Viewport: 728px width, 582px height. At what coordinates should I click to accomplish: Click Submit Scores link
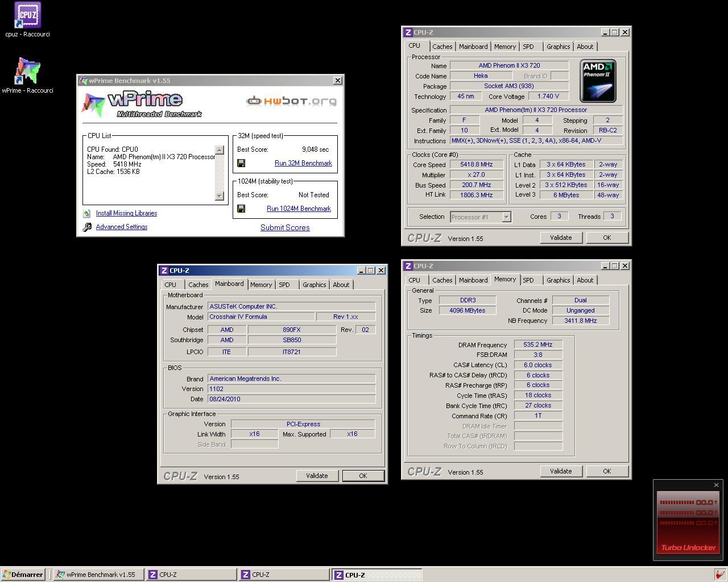[285, 227]
